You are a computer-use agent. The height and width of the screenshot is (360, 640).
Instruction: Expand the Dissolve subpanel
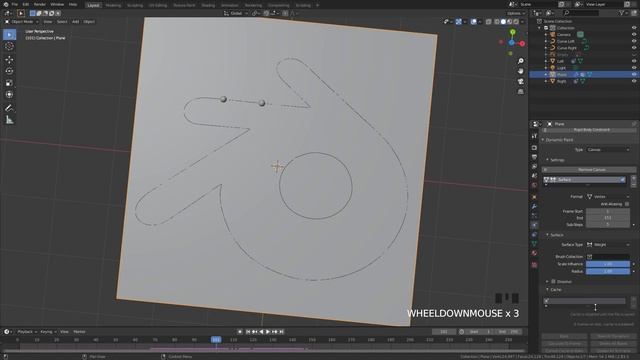(548, 282)
